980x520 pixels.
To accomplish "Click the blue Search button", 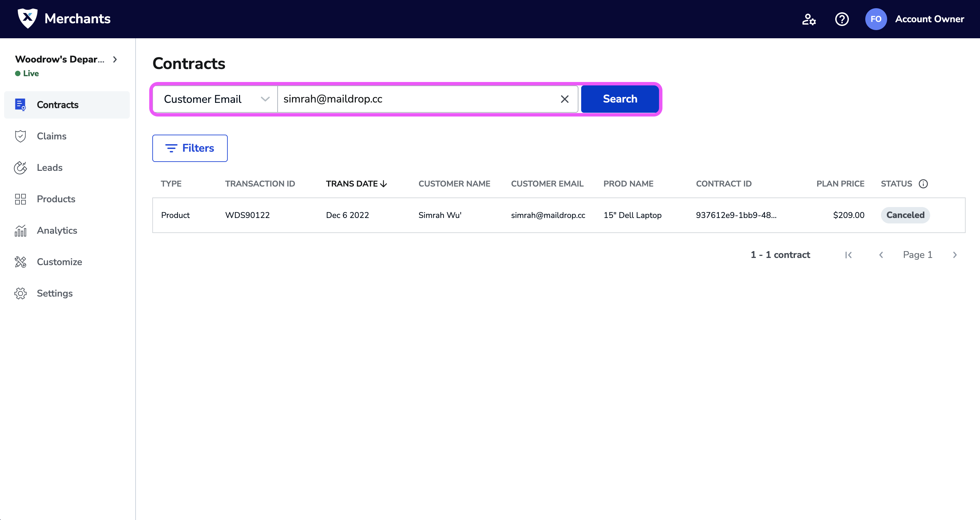I will [x=620, y=99].
